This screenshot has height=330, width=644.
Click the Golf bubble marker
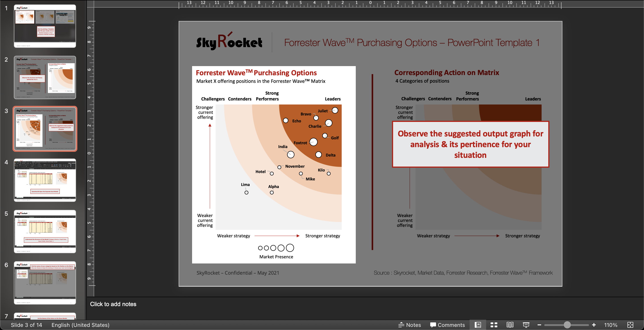[325, 136]
